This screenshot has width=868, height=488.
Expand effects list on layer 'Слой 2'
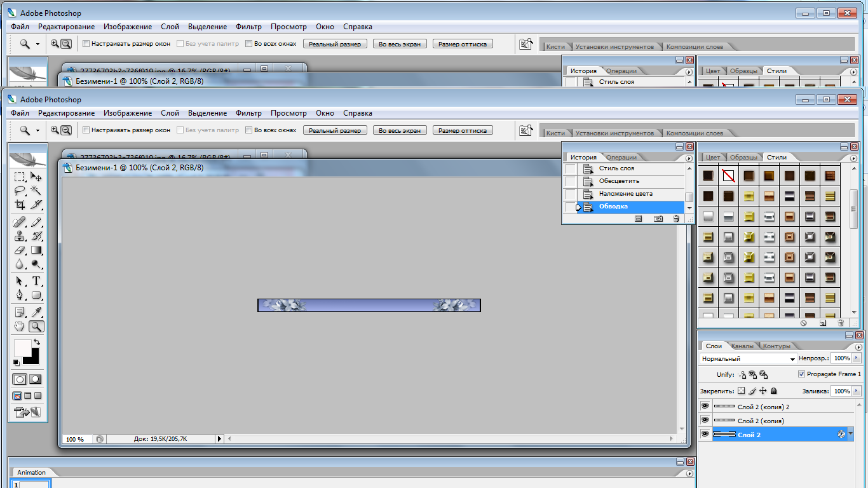tap(851, 435)
